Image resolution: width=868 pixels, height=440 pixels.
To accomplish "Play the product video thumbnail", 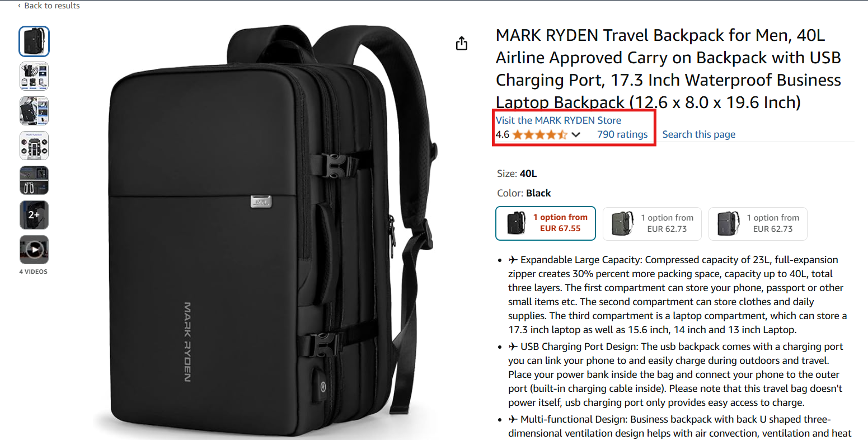I will click(x=34, y=250).
